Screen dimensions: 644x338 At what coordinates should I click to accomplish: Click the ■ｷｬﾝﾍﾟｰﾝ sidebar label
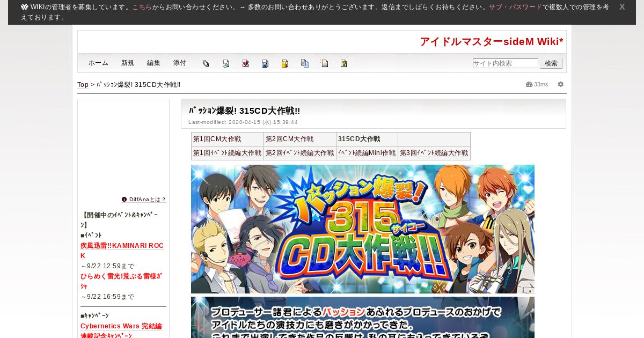94,315
